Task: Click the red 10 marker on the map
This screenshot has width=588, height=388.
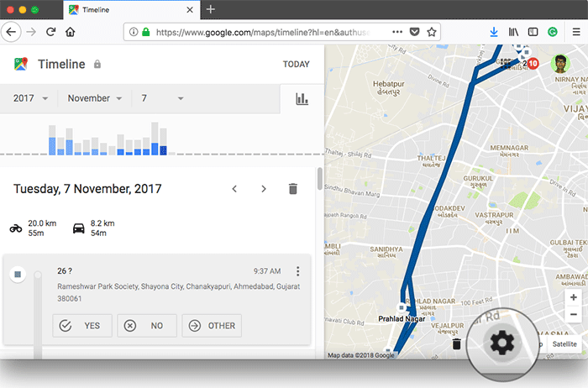Action: pyautogui.click(x=533, y=63)
